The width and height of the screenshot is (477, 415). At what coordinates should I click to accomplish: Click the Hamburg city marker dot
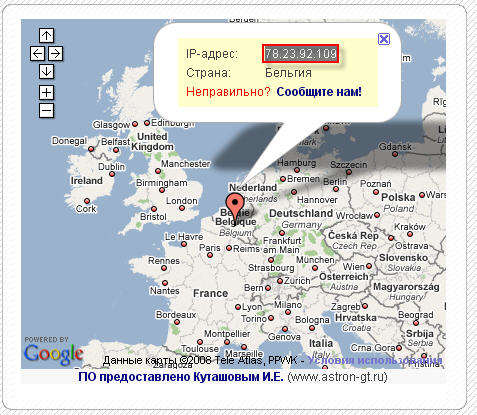tap(297, 170)
